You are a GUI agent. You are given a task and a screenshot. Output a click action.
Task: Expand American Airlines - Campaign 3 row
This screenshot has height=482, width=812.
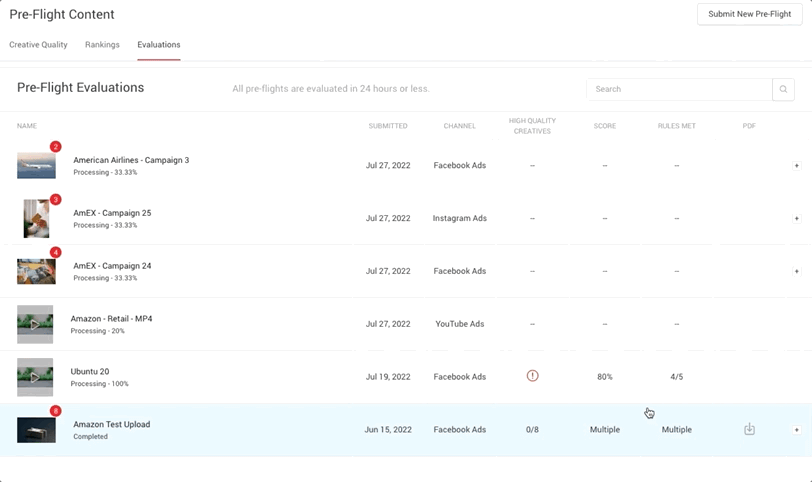pyautogui.click(x=796, y=166)
